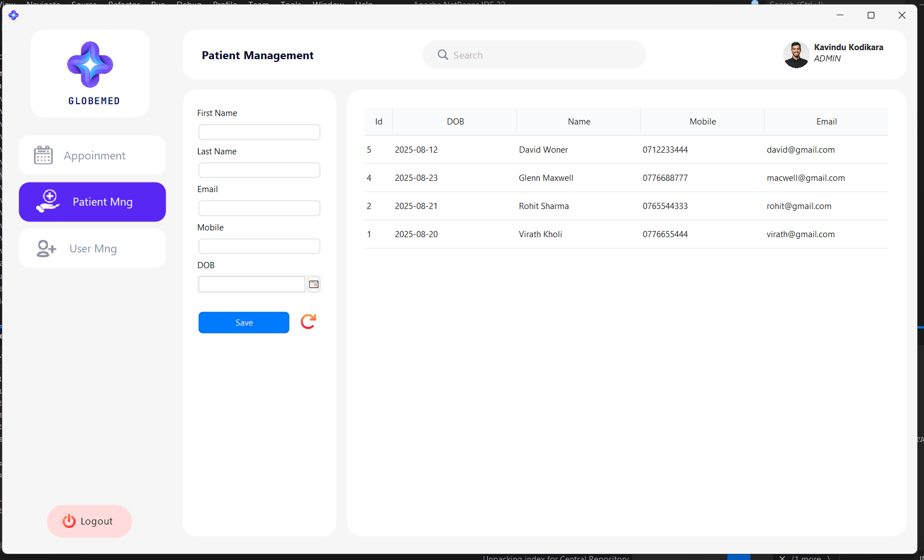
Task: Click the add-user icon beside User Mng
Action: 46,248
